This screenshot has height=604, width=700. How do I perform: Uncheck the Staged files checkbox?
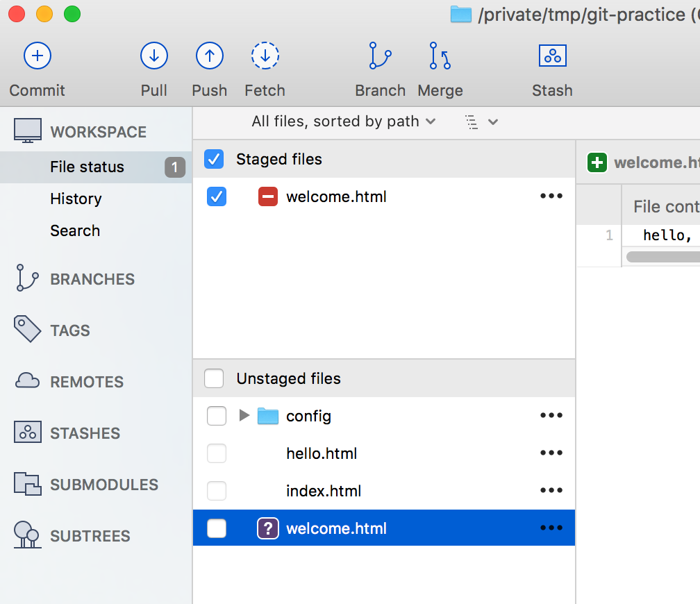click(x=214, y=159)
